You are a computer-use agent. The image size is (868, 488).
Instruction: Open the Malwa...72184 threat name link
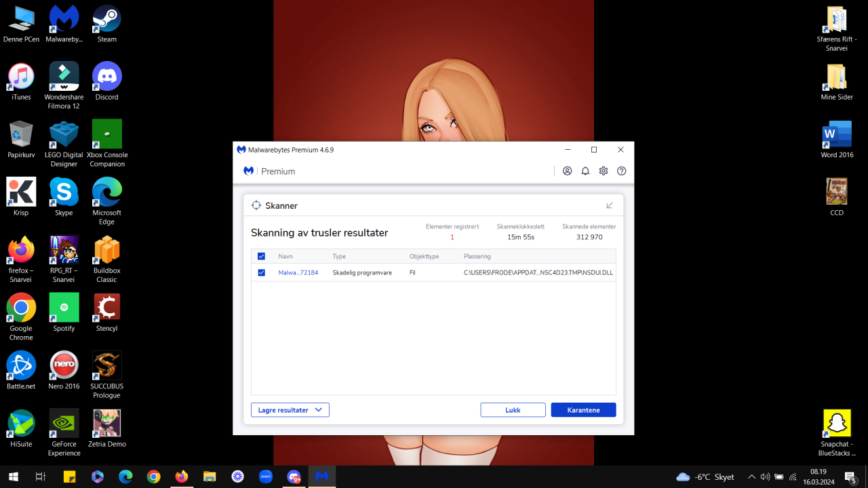pyautogui.click(x=298, y=272)
